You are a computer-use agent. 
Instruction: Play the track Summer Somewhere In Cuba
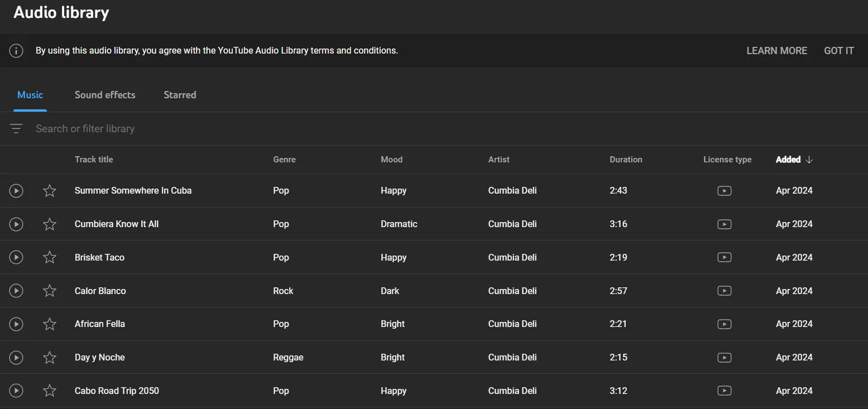coord(16,191)
